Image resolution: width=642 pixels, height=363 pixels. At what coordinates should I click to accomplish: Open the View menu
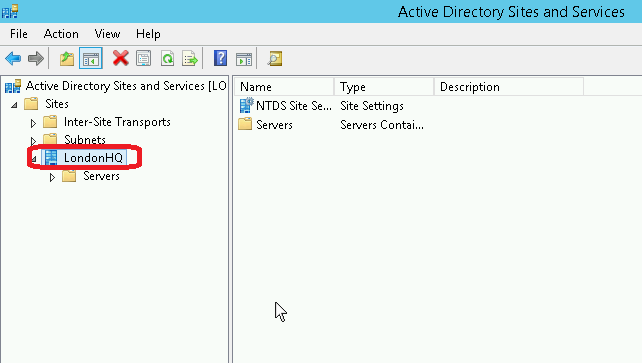click(107, 34)
